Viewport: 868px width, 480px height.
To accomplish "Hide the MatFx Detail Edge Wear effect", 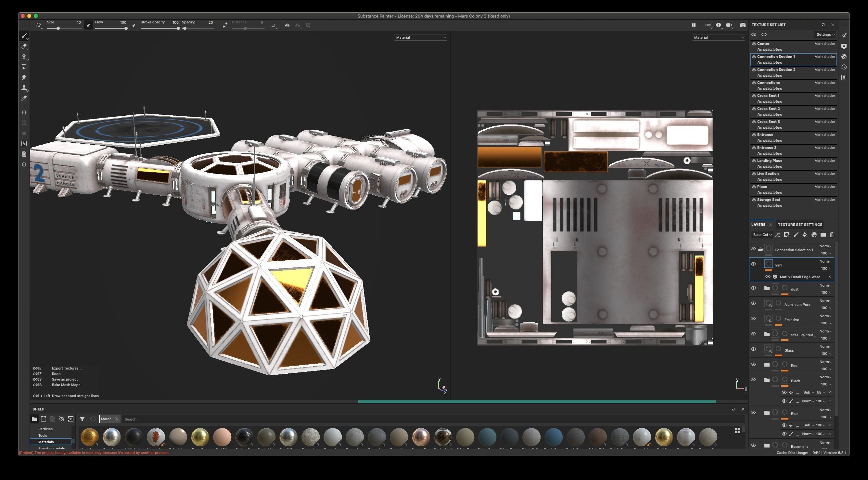I will [768, 277].
